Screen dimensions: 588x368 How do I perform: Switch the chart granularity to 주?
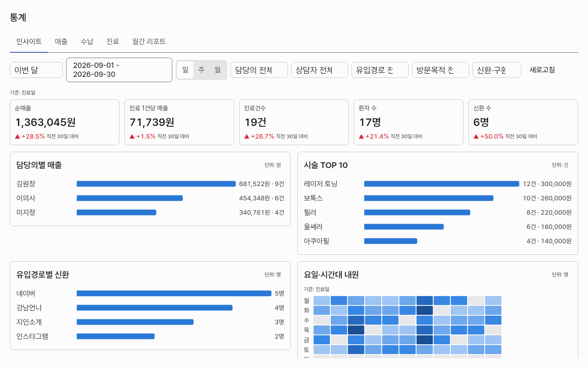tap(201, 70)
